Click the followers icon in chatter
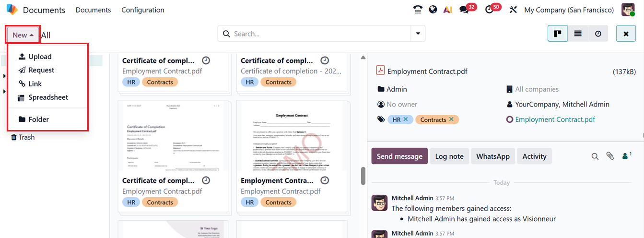Image resolution: width=644 pixels, height=238 pixels. (625, 156)
